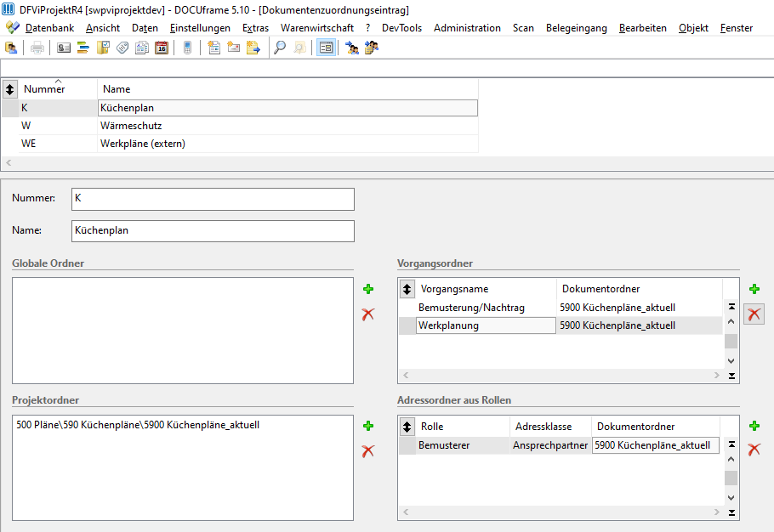Open the Datenbank menu

pos(50,28)
